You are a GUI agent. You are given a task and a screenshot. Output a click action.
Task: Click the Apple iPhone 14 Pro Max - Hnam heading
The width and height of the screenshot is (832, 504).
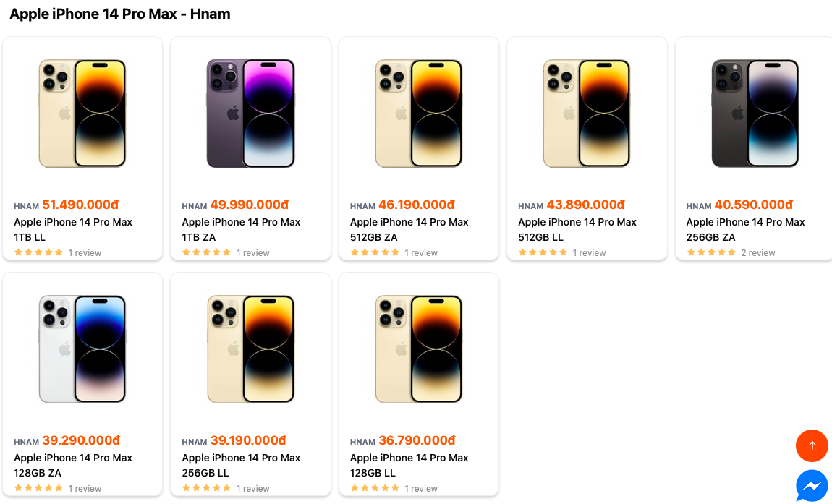(120, 14)
